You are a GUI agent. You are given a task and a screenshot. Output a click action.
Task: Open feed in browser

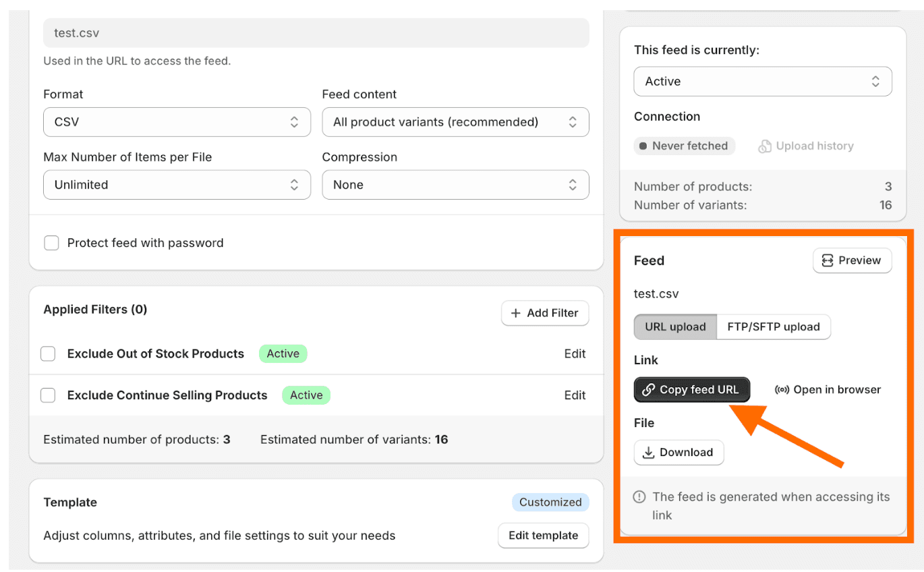[x=828, y=389]
